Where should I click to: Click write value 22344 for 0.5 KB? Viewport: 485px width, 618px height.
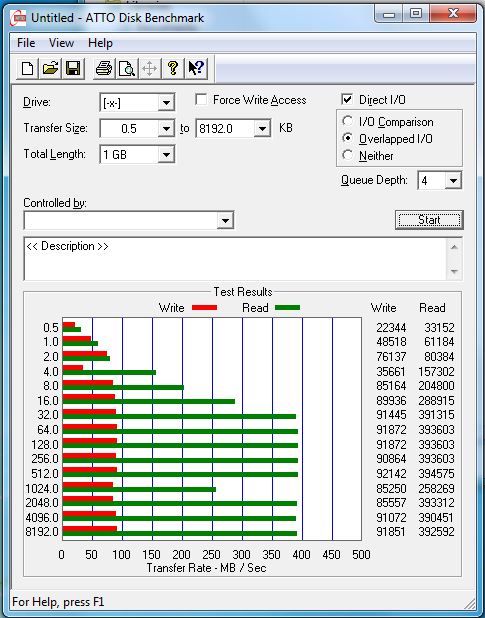[391, 328]
